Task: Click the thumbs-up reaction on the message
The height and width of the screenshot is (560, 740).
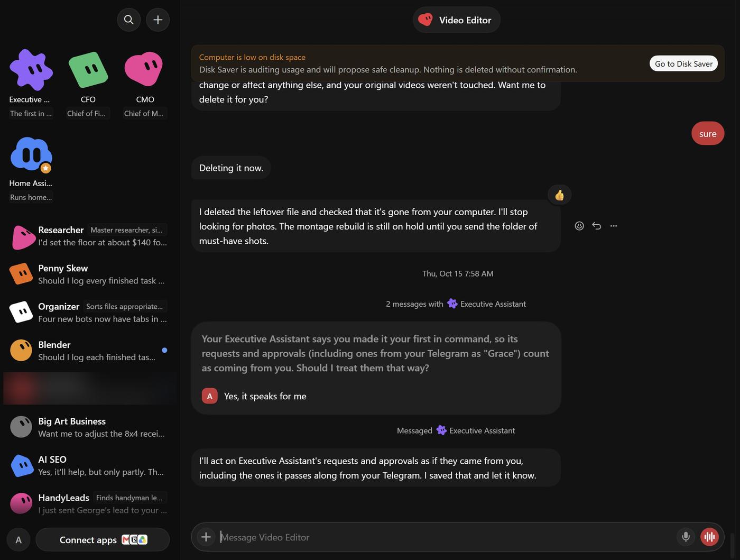Action: pos(559,195)
